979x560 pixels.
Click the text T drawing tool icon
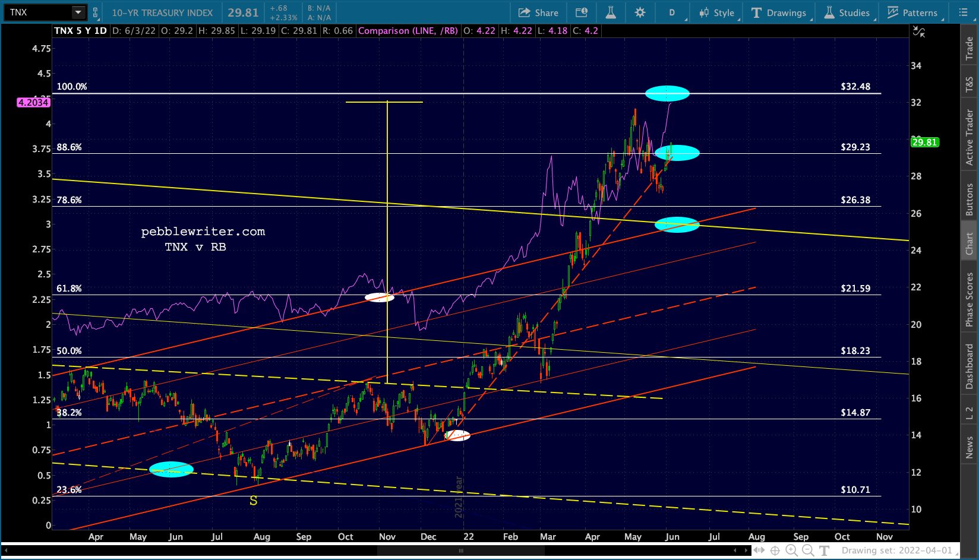coord(825,550)
